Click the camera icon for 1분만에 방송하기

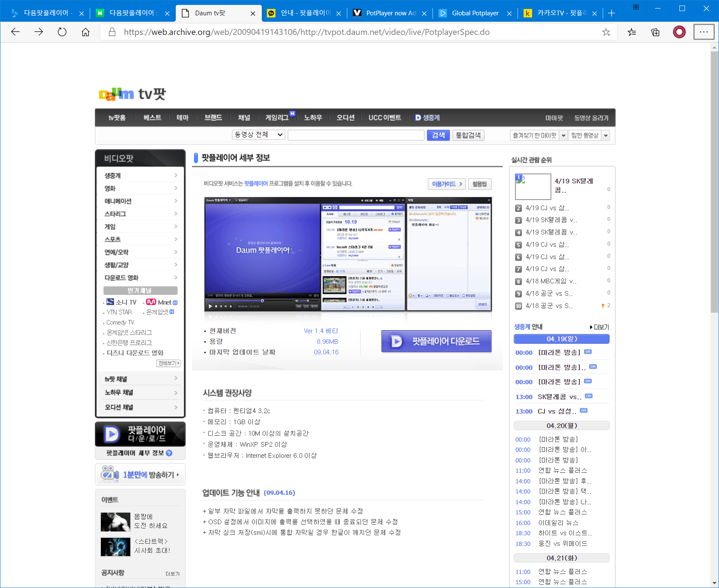pyautogui.click(x=110, y=474)
